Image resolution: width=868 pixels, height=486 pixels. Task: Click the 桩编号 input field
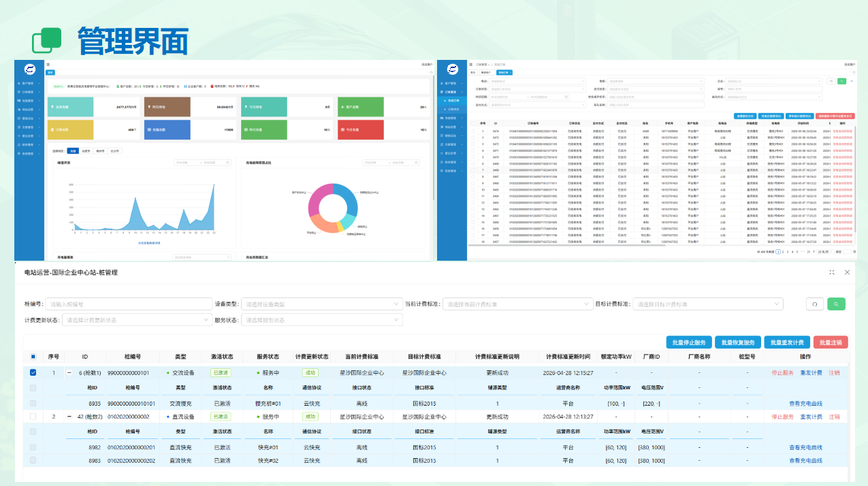(x=129, y=304)
